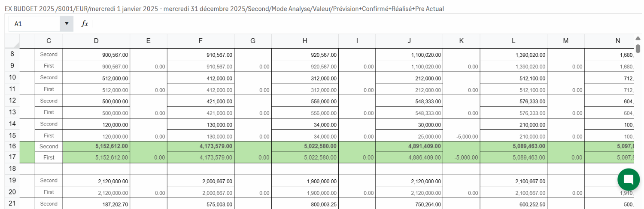This screenshot has width=644, height=209.
Task: Select row 8 header
Action: point(12,55)
